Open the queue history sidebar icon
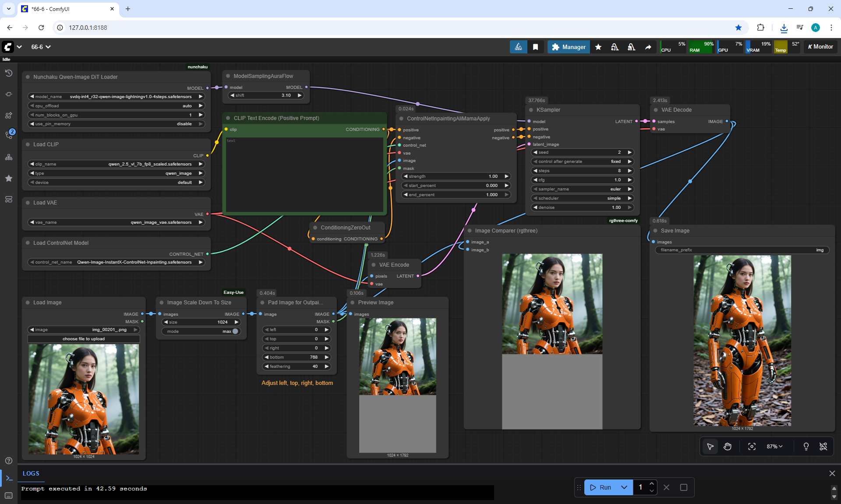 coord(8,73)
